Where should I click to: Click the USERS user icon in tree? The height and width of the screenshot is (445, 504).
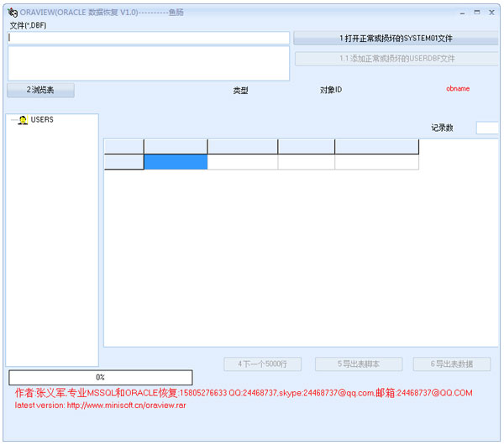click(x=23, y=120)
